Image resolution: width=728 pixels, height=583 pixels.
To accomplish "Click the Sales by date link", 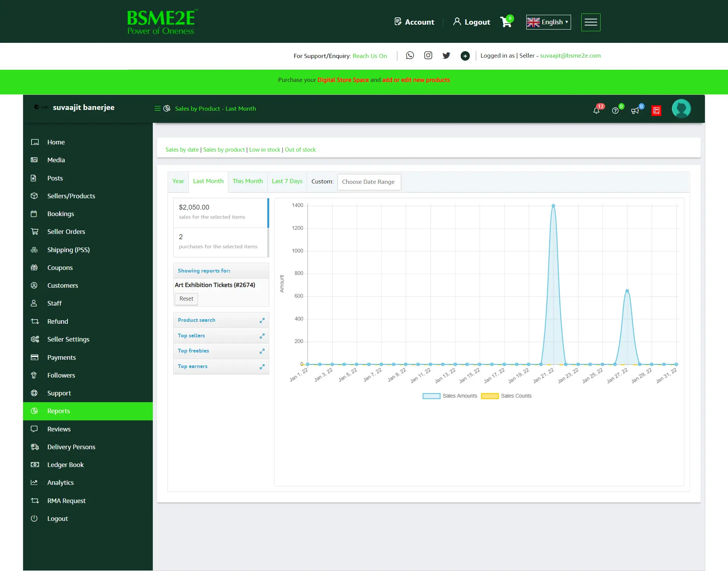I will pyautogui.click(x=182, y=150).
